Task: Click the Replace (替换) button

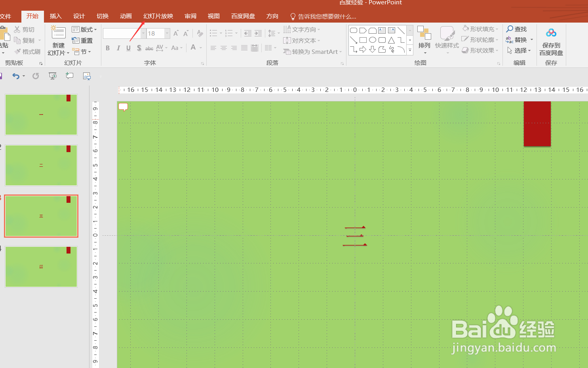Action: (x=519, y=40)
